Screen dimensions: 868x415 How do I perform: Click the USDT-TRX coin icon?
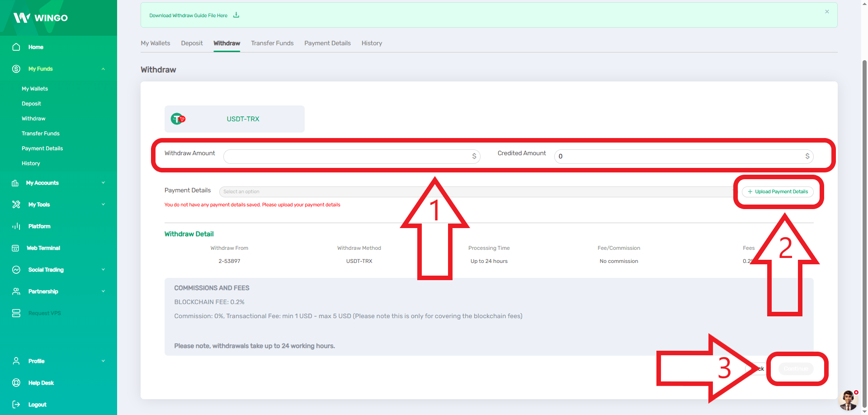(x=178, y=119)
